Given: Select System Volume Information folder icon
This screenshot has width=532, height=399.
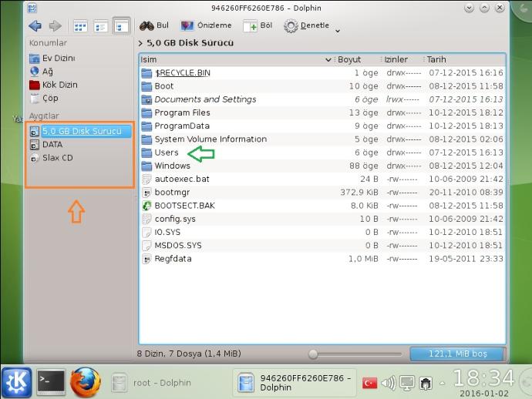Looking at the screenshot, I should 146,139.
